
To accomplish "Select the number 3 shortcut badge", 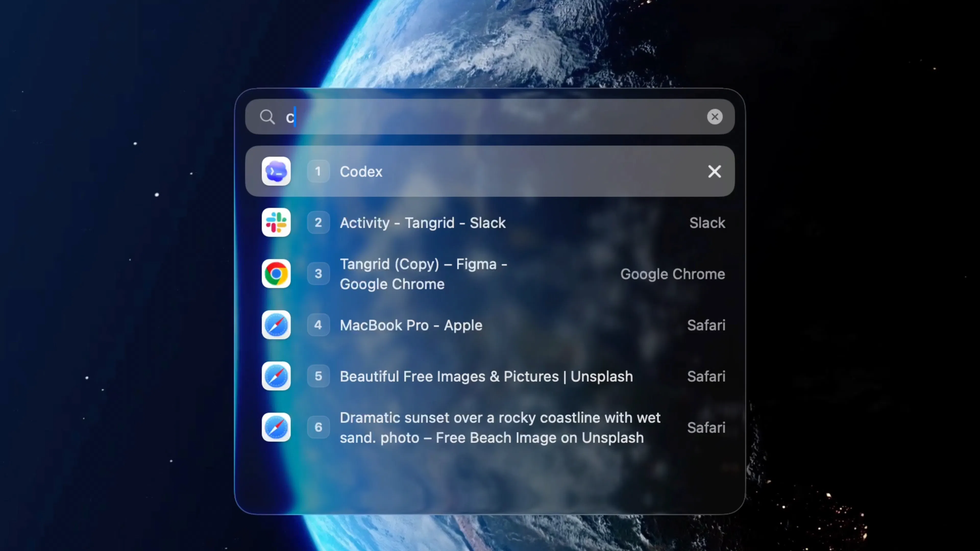I will click(318, 274).
